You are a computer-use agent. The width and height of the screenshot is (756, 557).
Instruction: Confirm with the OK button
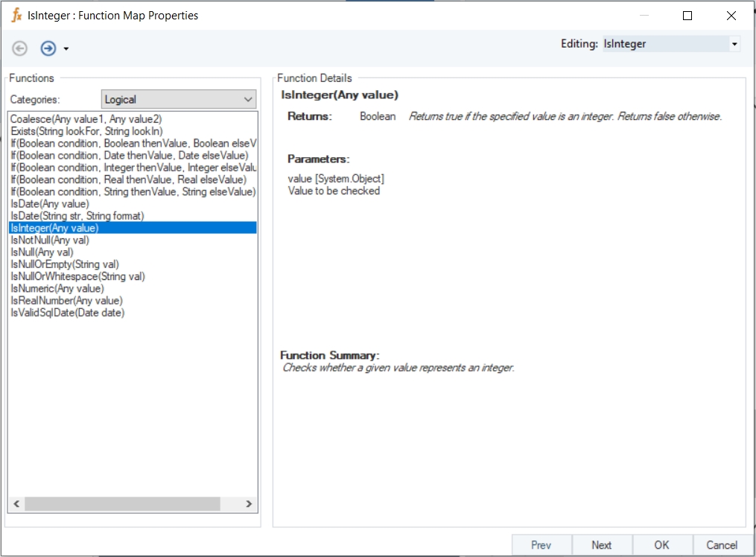click(x=661, y=545)
